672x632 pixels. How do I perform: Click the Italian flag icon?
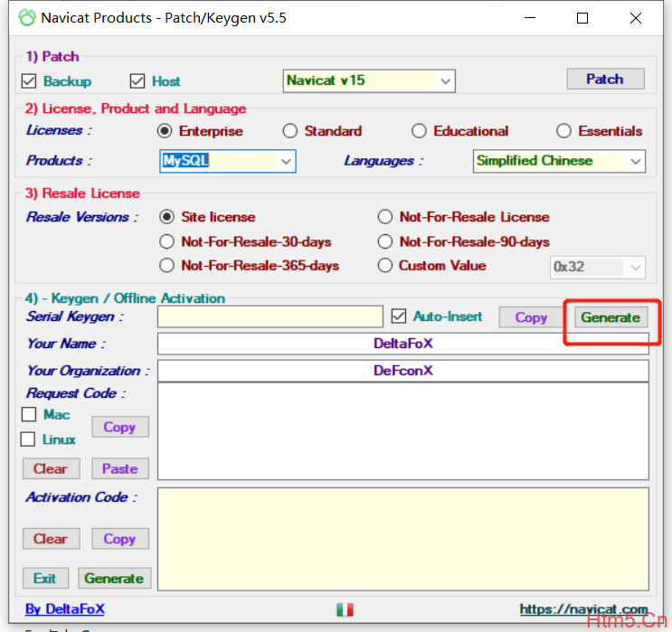tap(345, 609)
